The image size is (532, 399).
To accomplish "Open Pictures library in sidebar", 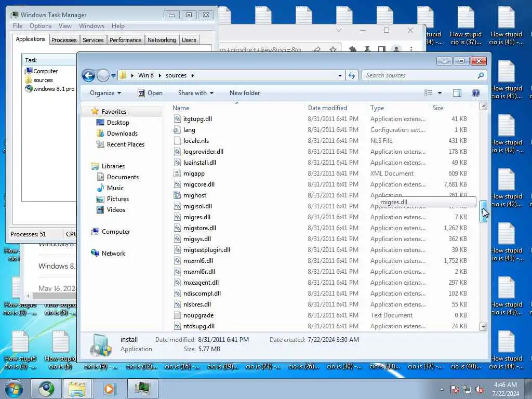I will point(118,199).
